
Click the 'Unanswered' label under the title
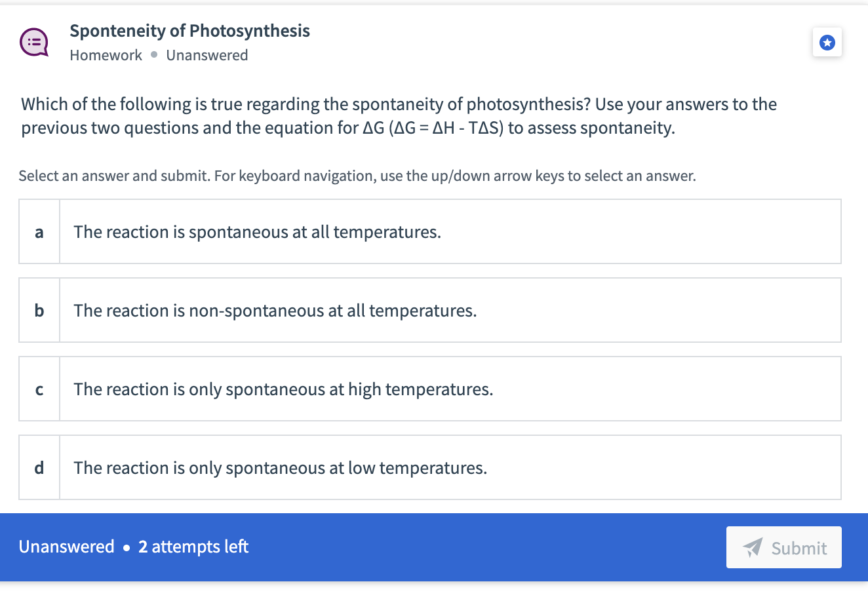click(207, 55)
